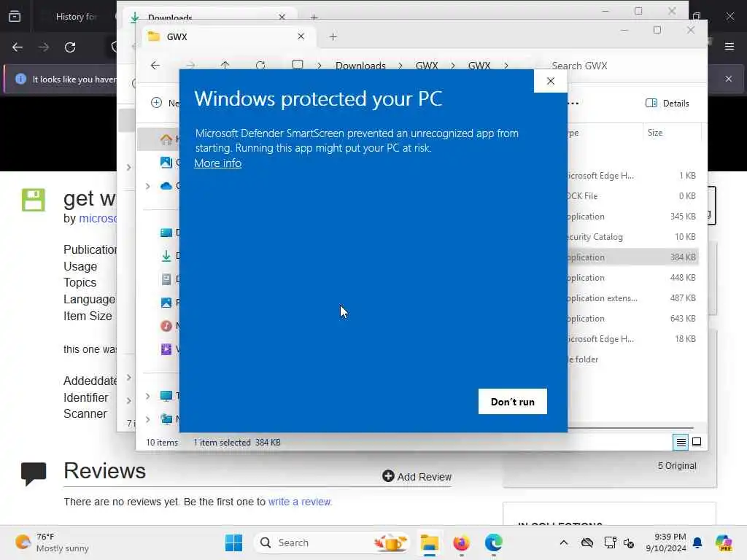Sort files by Size column header

pyautogui.click(x=655, y=133)
